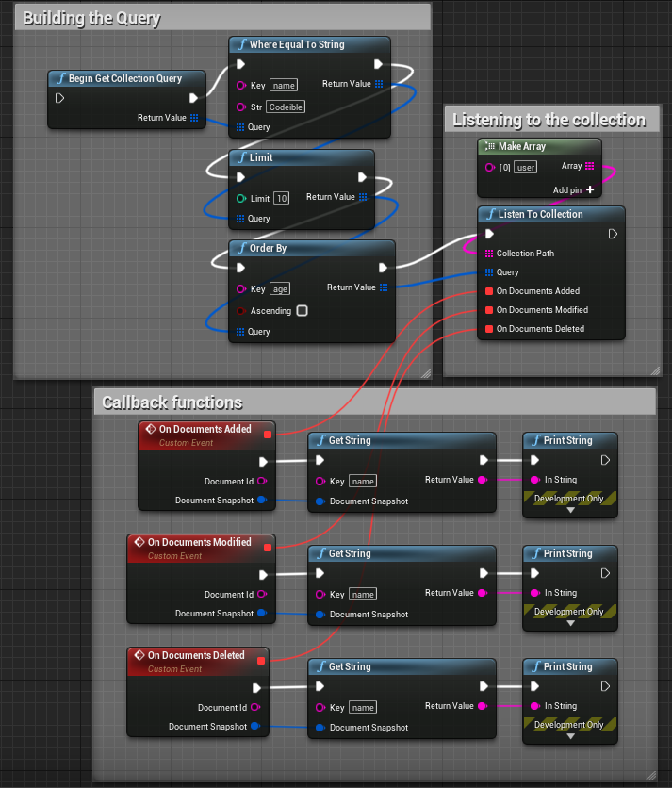Click the 'user' field in Make Array

click(x=526, y=168)
